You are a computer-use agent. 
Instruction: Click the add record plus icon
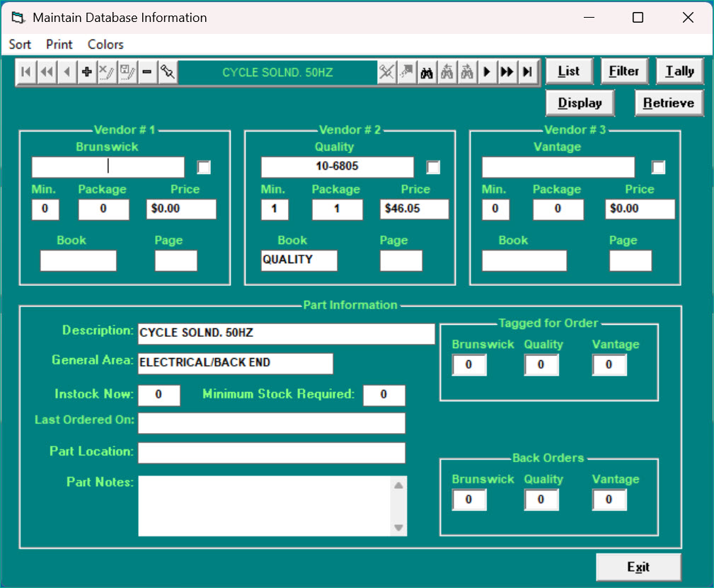[87, 72]
